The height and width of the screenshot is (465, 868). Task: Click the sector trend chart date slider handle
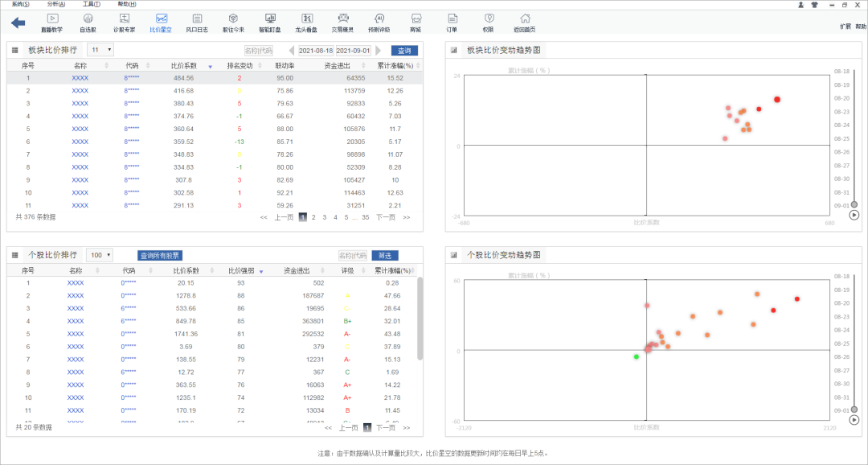tap(854, 204)
